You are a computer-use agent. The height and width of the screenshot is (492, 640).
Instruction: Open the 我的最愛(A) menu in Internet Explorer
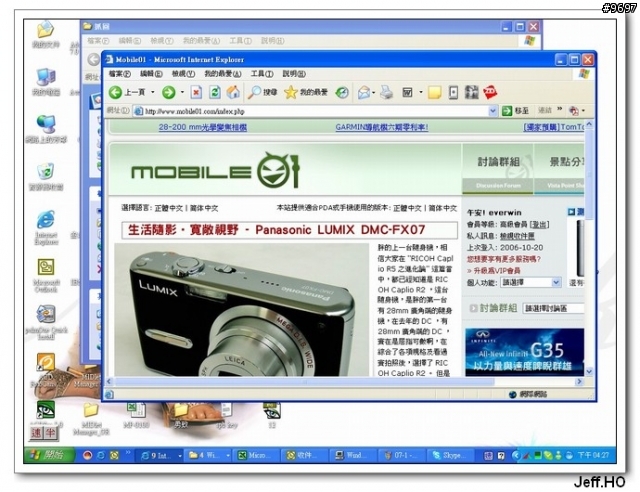click(222, 74)
